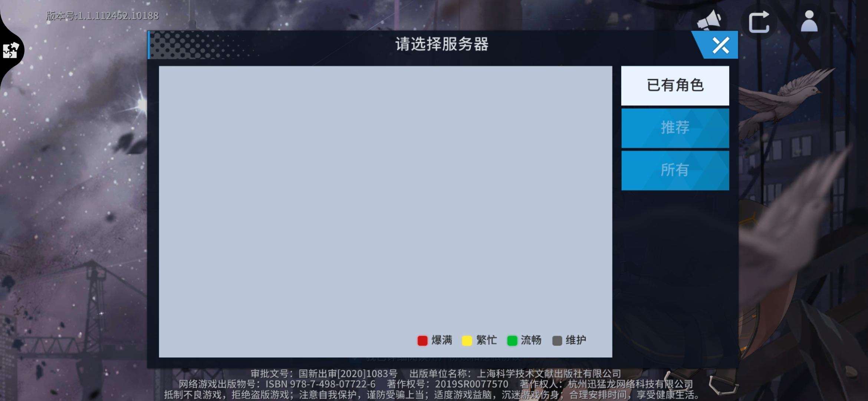
Task: Click the red 爆满 status swatch
Action: click(x=422, y=340)
